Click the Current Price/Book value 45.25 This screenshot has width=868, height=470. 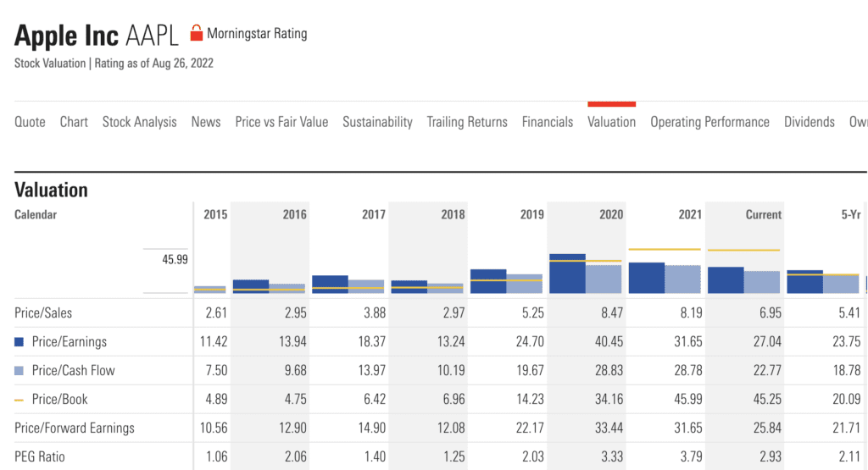click(x=767, y=399)
